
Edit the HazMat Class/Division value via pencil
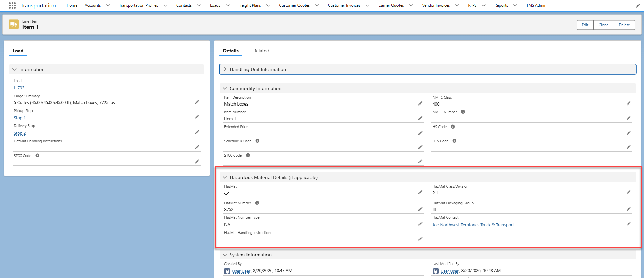point(629,192)
